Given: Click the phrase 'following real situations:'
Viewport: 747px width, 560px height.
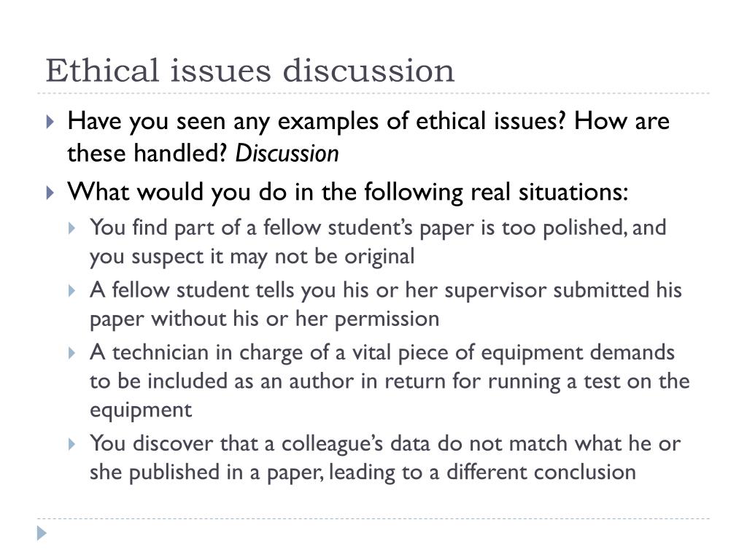Looking at the screenshot, I should [x=496, y=192].
